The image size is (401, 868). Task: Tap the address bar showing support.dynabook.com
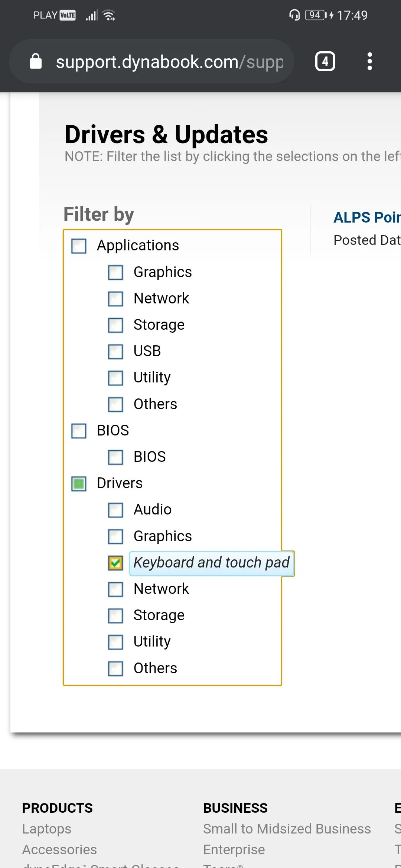click(169, 62)
